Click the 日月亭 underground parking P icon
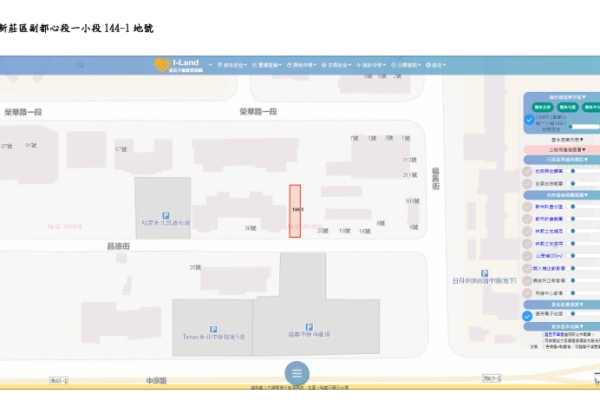The height and width of the screenshot is (400, 600). [x=484, y=273]
